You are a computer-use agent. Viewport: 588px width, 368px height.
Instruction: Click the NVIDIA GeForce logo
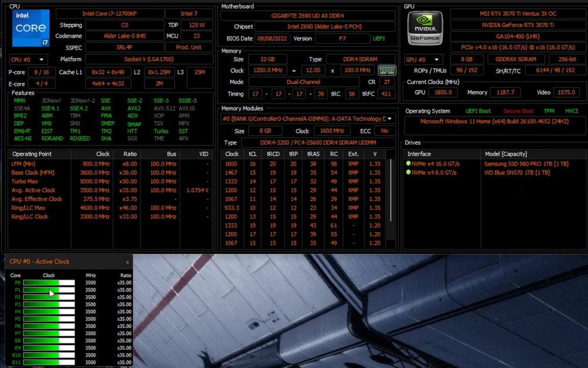click(425, 28)
